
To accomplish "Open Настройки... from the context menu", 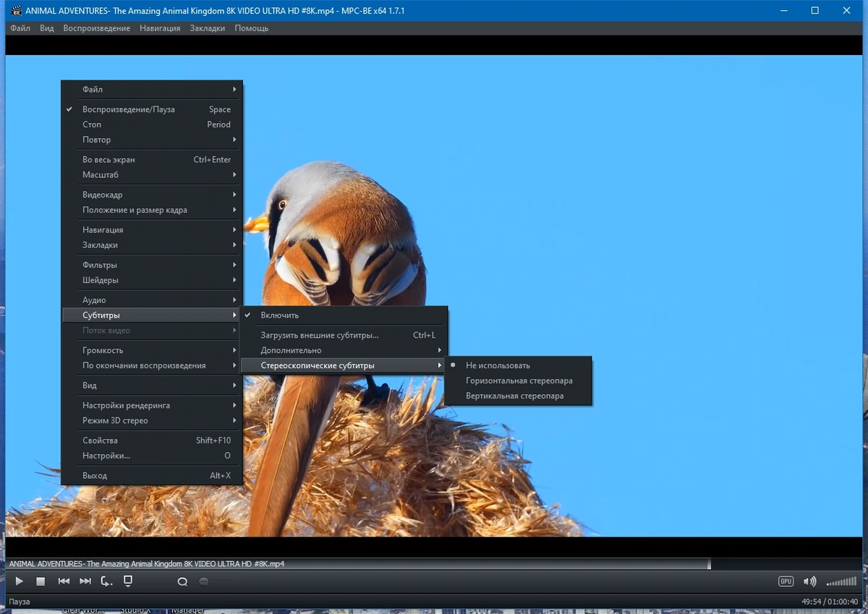I will pyautogui.click(x=152, y=456).
